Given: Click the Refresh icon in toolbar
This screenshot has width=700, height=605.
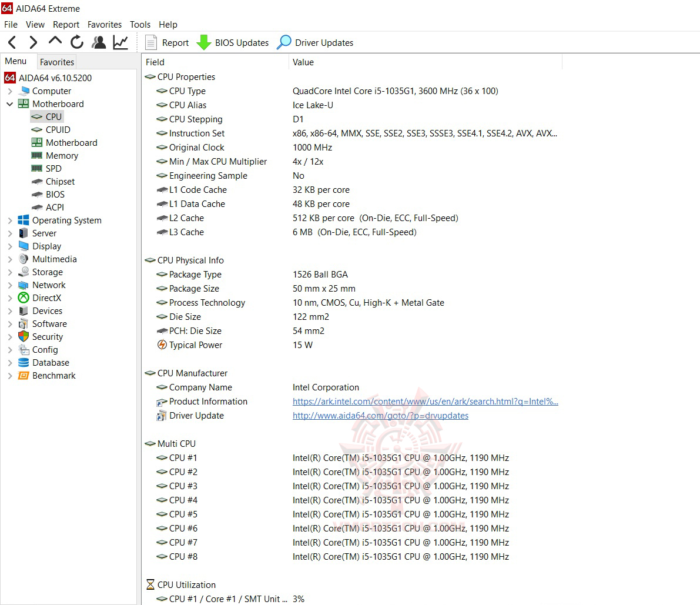Looking at the screenshot, I should (x=77, y=42).
